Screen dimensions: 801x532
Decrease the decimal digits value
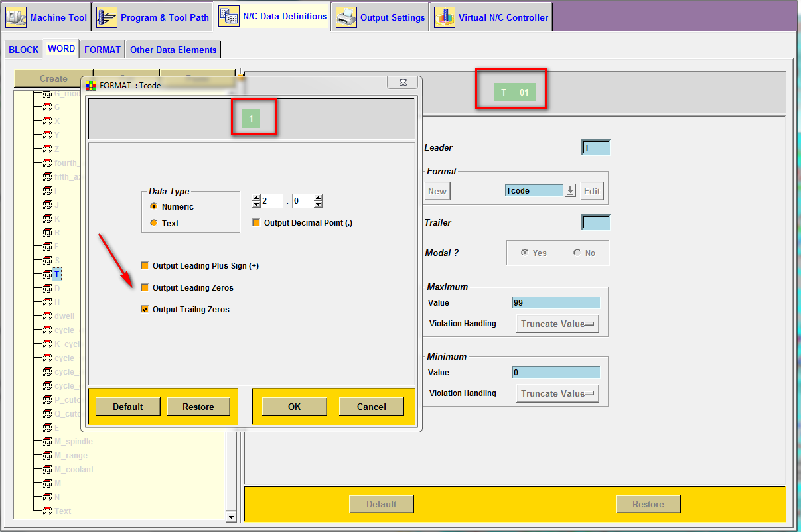click(318, 204)
